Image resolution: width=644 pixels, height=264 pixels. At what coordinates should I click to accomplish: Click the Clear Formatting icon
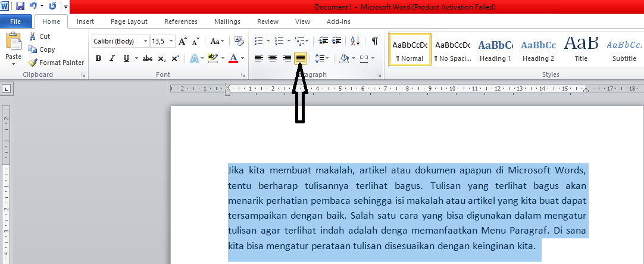[239, 41]
